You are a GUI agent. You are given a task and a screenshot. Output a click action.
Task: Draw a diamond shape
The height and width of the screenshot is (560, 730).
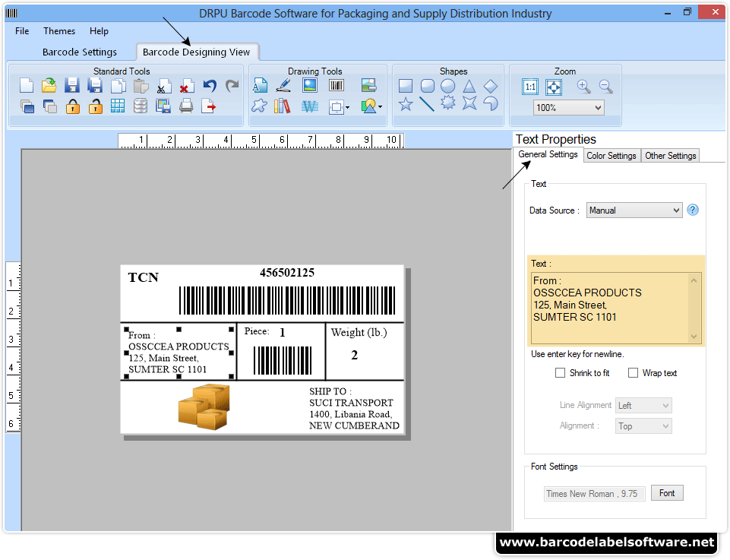(491, 86)
